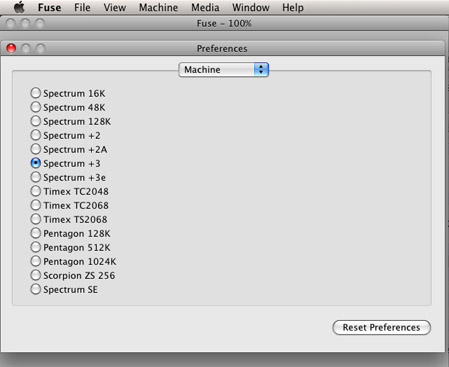The height and width of the screenshot is (367, 449).
Task: Open the View menu
Action: coord(115,7)
